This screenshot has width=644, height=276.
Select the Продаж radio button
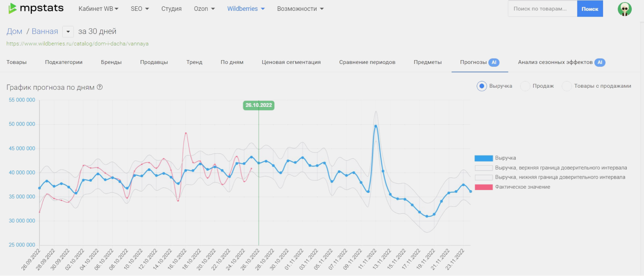525,86
